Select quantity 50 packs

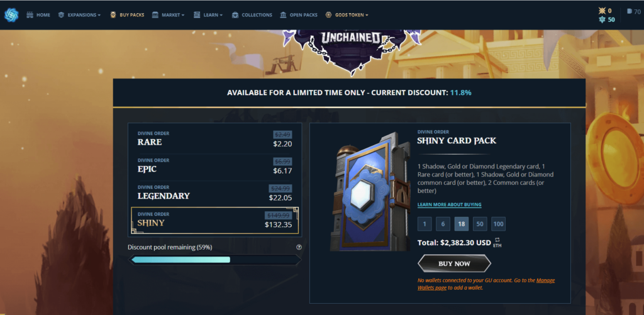click(480, 224)
